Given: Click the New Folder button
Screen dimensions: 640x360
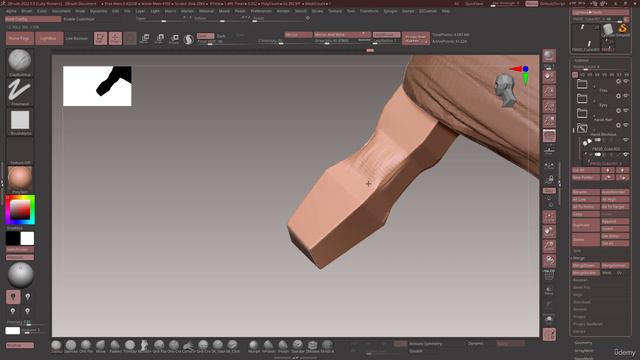Looking at the screenshot, I should [x=586, y=178].
